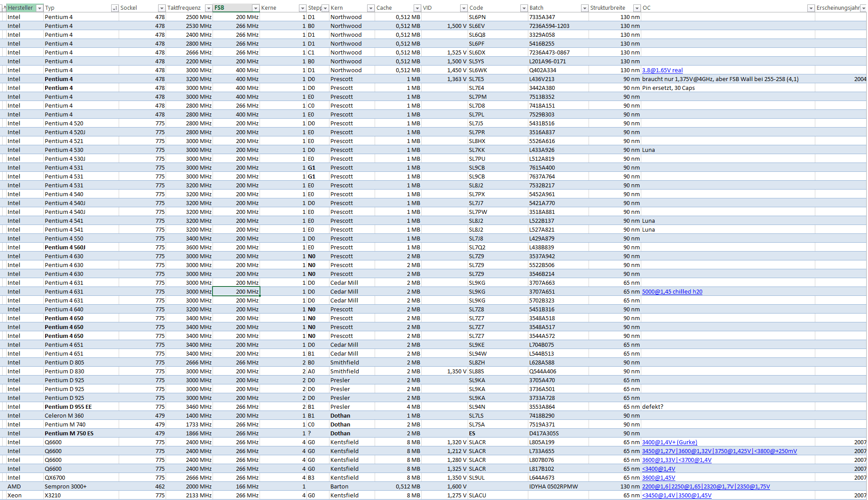Select the 'defekt?' OC cell
The width and height of the screenshot is (868, 500).
click(x=652, y=407)
